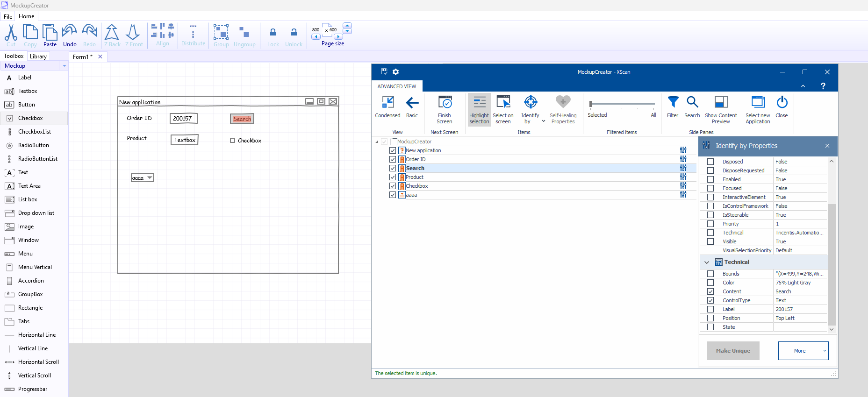Screen dimensions: 868x397
Task: Click the Select on screen icon
Action: click(x=503, y=102)
